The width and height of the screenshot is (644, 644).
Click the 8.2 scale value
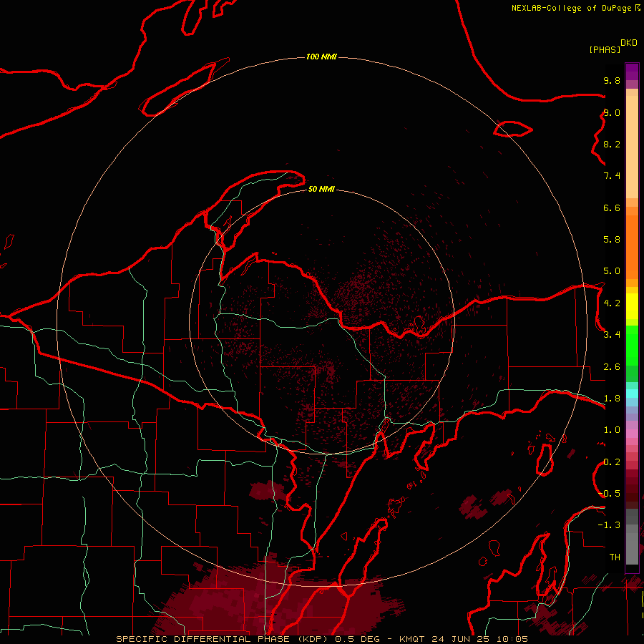pyautogui.click(x=612, y=144)
